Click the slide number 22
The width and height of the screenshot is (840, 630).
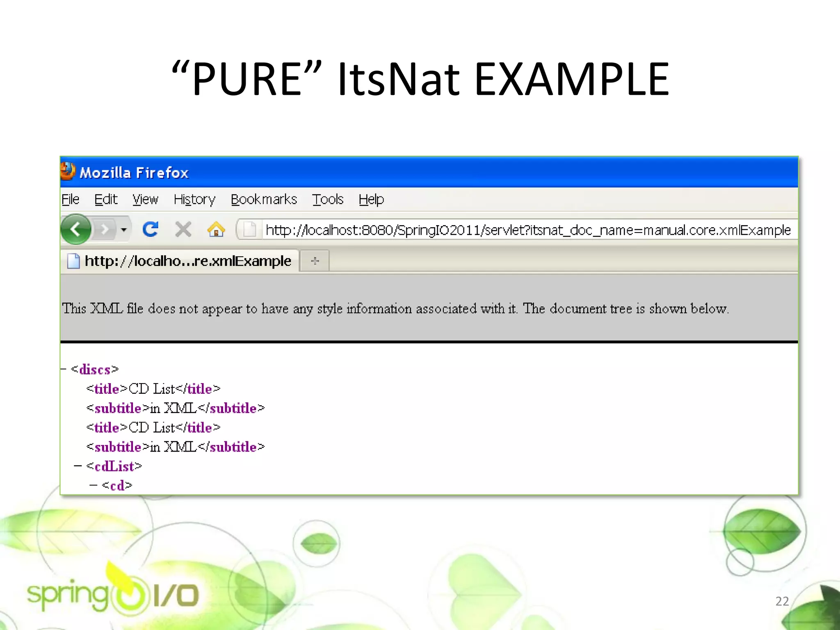click(782, 601)
